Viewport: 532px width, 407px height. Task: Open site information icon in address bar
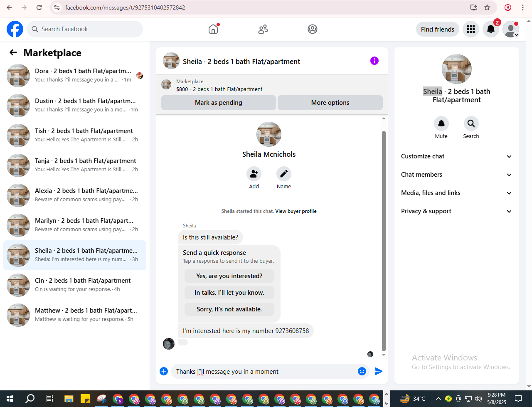point(57,7)
